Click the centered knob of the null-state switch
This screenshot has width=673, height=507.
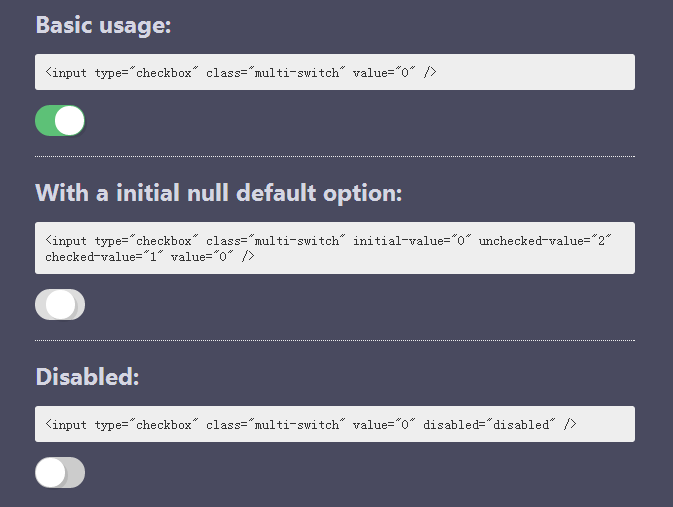click(x=60, y=304)
